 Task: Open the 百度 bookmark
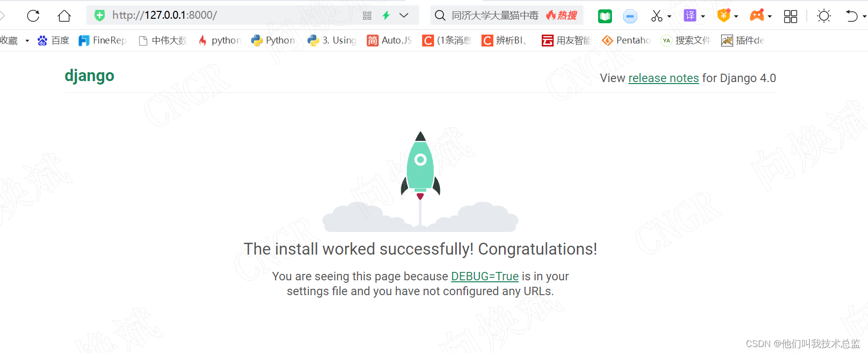pos(53,41)
